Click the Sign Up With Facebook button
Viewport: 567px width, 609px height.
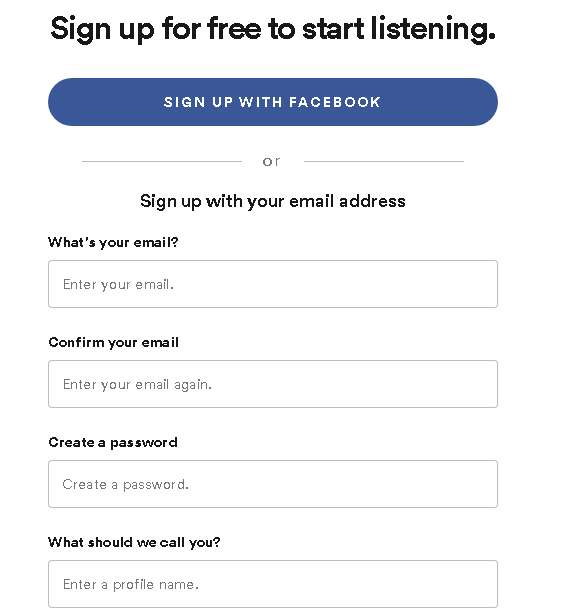(x=273, y=102)
